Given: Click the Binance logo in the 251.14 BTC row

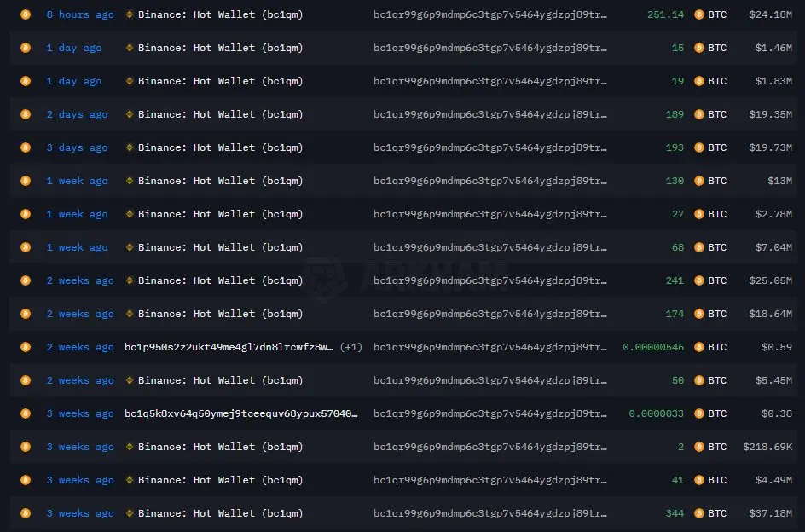Looking at the screenshot, I should point(130,14).
